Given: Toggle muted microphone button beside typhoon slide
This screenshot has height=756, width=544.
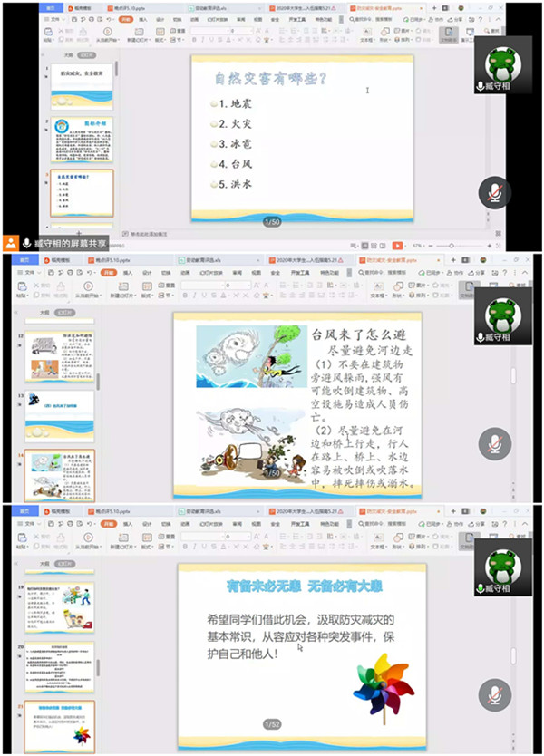Looking at the screenshot, I should pyautogui.click(x=495, y=443).
